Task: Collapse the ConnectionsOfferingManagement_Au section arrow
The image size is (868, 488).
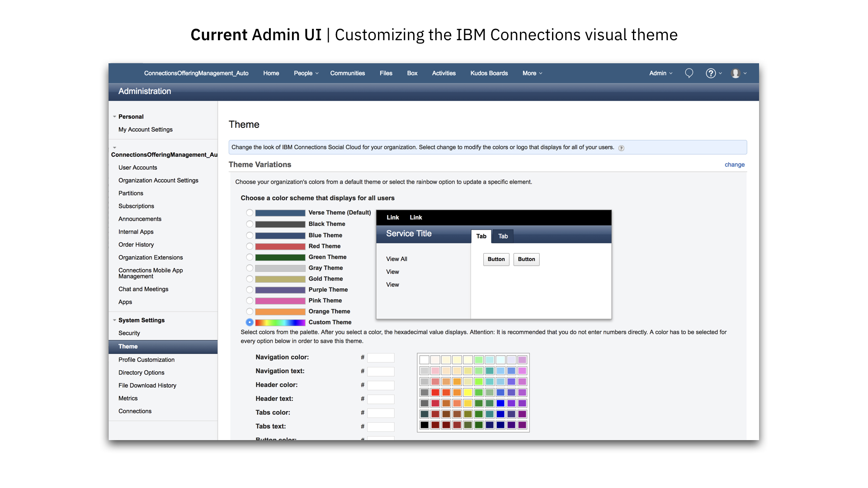Action: 115,148
